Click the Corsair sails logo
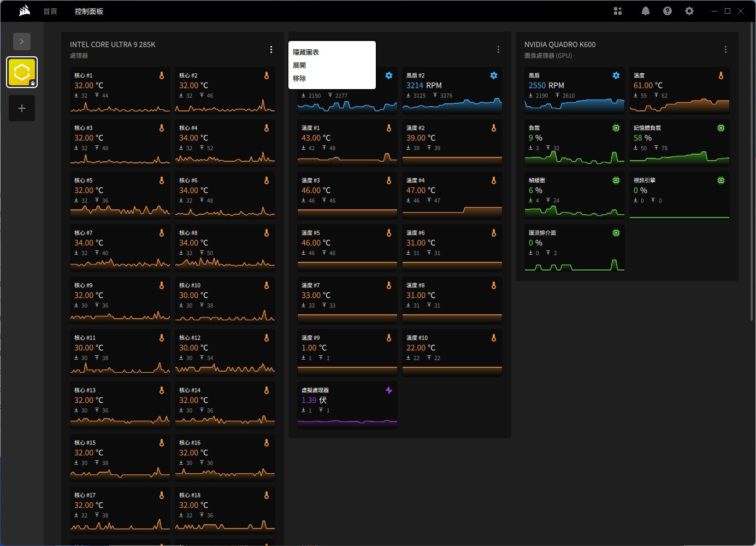 pyautogui.click(x=24, y=11)
